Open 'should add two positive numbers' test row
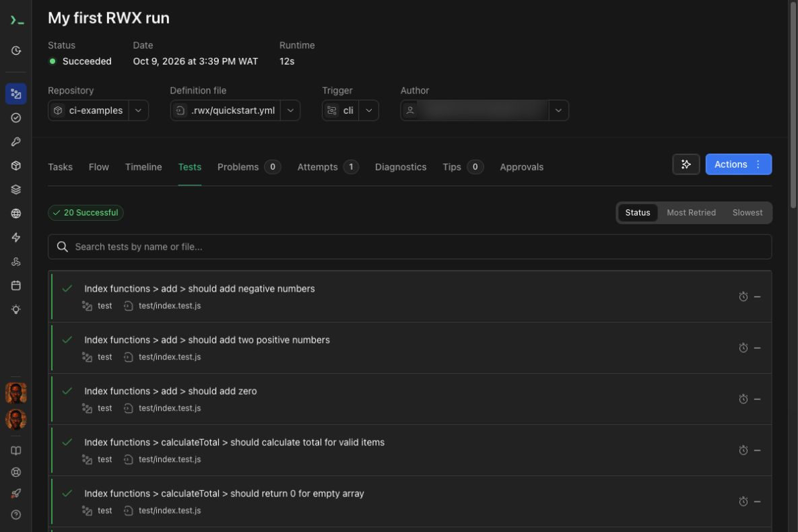This screenshot has height=532, width=798. pos(409,347)
